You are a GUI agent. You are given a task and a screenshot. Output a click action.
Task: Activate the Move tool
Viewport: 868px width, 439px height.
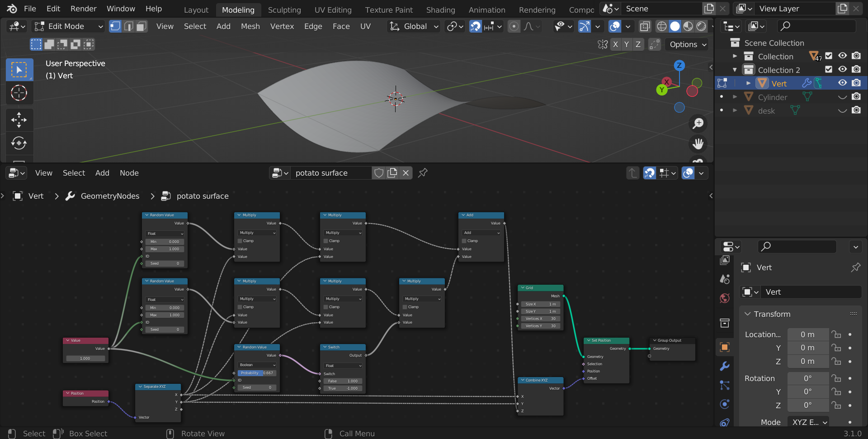19,120
